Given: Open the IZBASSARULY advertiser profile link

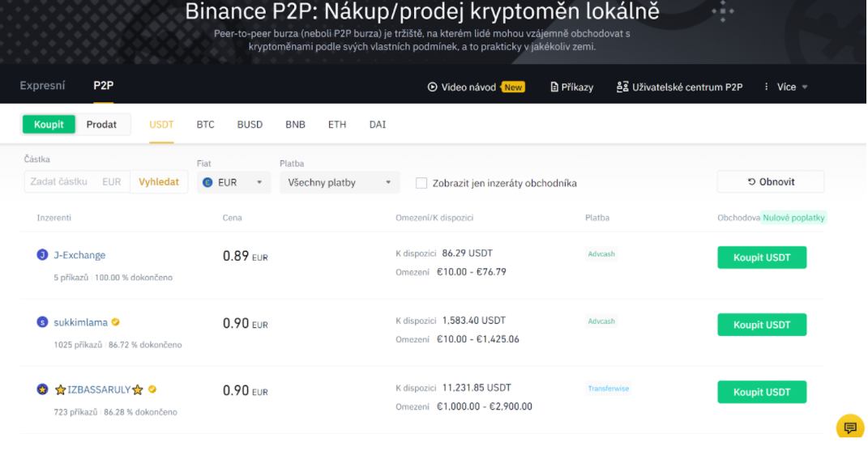Looking at the screenshot, I should coord(99,389).
